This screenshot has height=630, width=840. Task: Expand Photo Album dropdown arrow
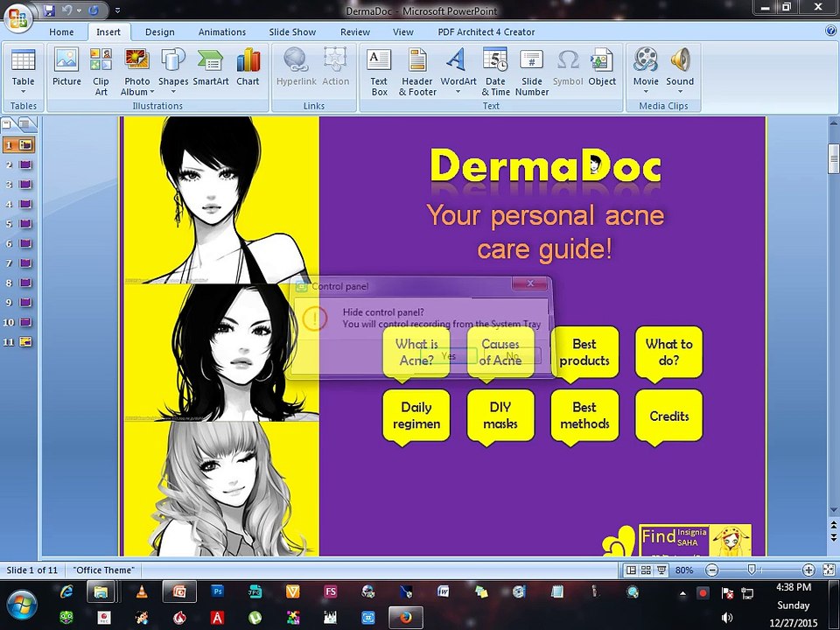tap(151, 92)
